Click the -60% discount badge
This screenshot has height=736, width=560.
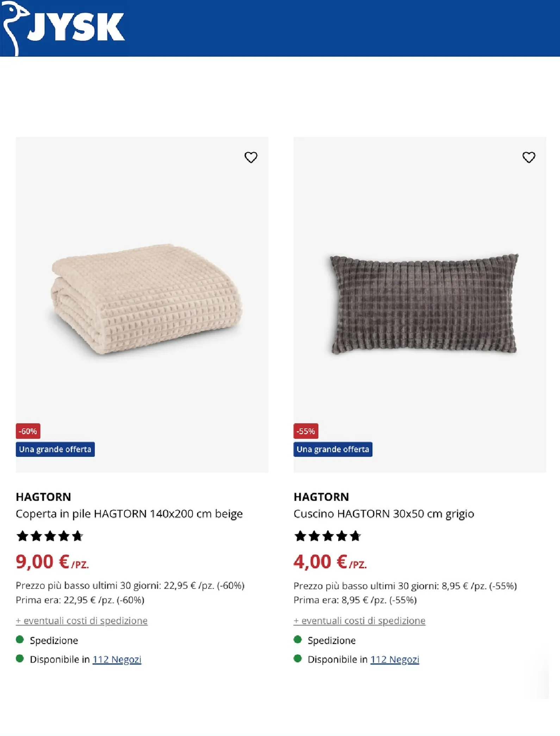[28, 431]
